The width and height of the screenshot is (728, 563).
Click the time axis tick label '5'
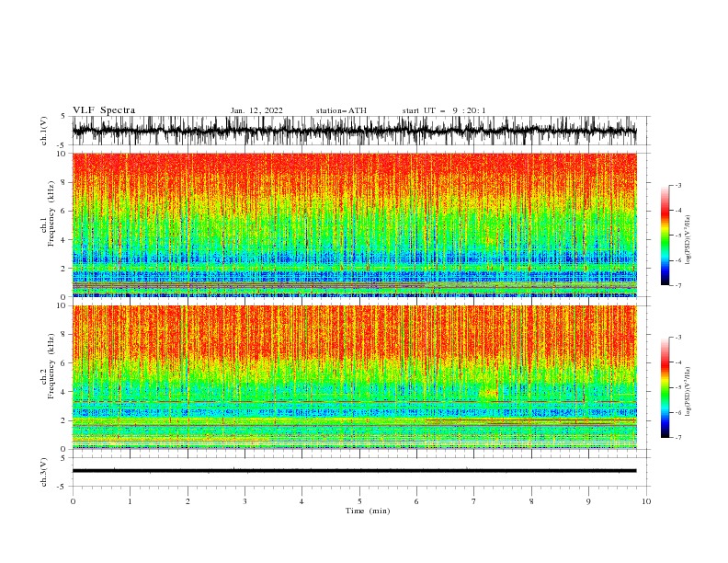tap(359, 501)
